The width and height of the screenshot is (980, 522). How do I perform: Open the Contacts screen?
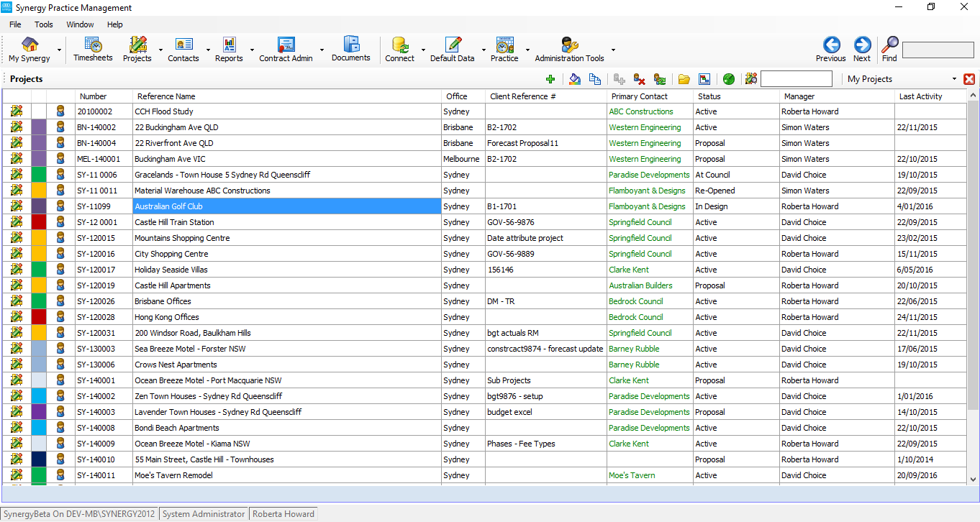(x=182, y=49)
